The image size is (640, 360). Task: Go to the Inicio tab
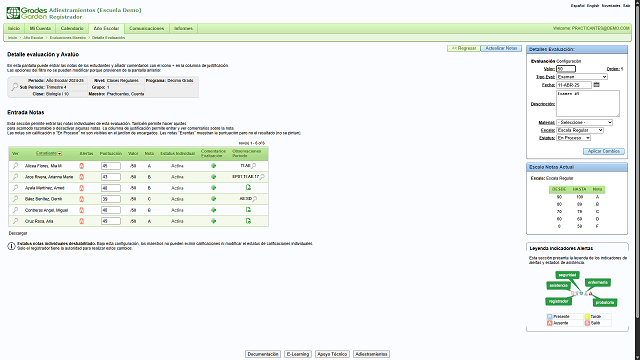(x=14, y=28)
